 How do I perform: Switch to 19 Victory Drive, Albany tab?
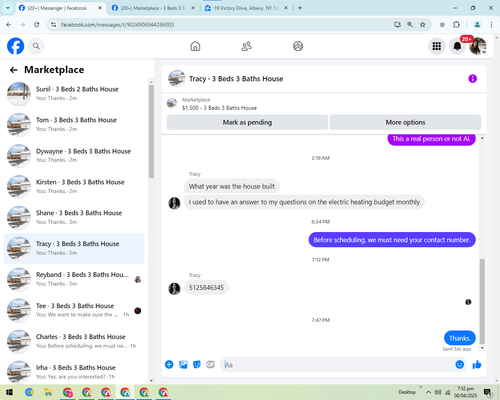click(x=246, y=8)
